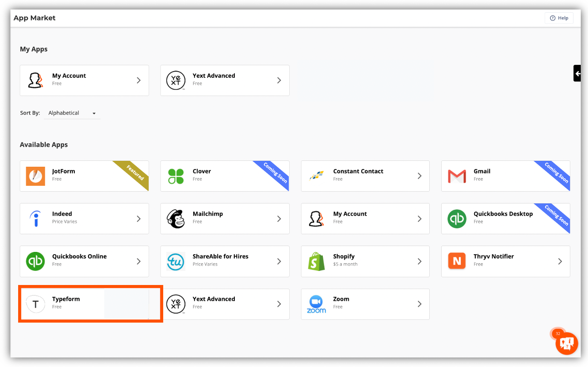Click the Constant Contact logo icon
The height and width of the screenshot is (367, 588).
(x=316, y=176)
